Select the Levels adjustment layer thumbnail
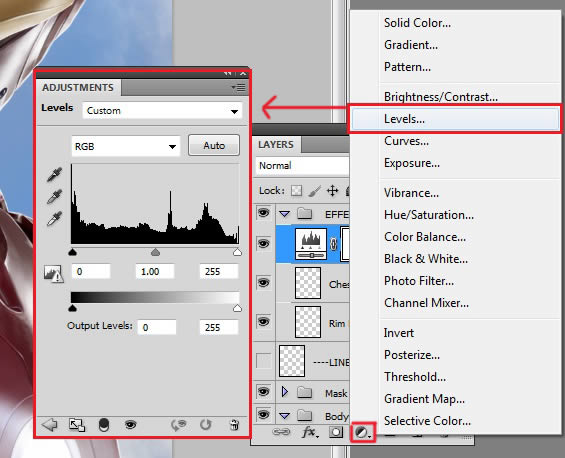This screenshot has width=565, height=458. tap(311, 244)
